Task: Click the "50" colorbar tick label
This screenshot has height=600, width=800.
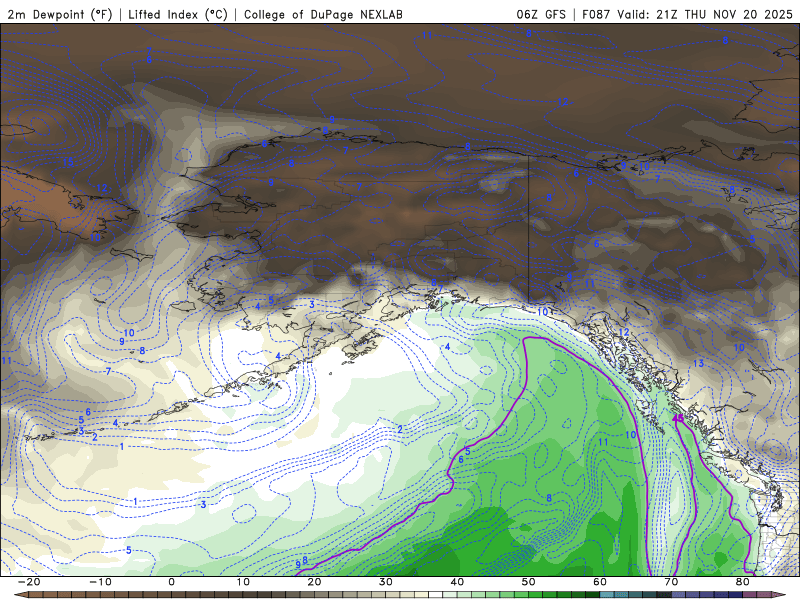Action: tap(529, 582)
